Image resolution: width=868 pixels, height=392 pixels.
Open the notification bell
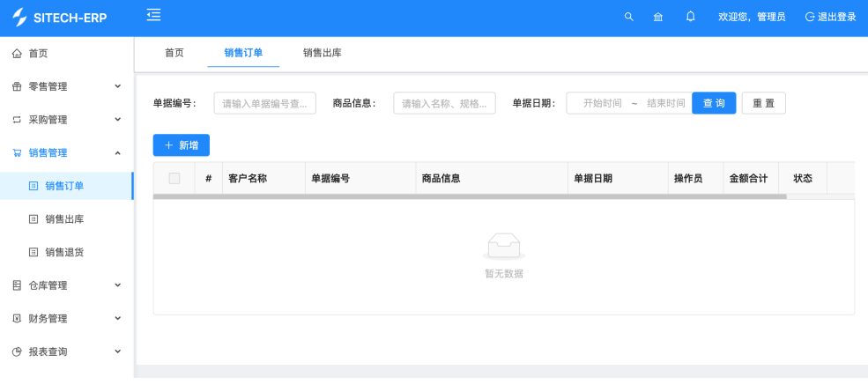point(690,17)
